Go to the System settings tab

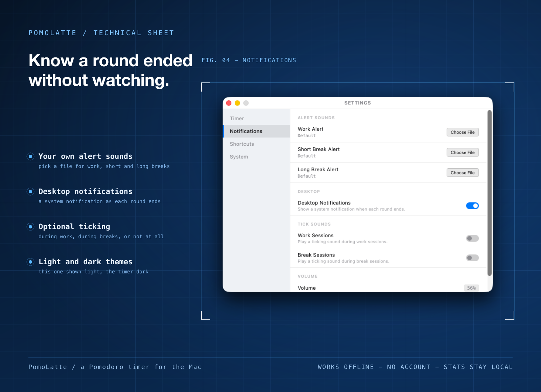pyautogui.click(x=257, y=157)
